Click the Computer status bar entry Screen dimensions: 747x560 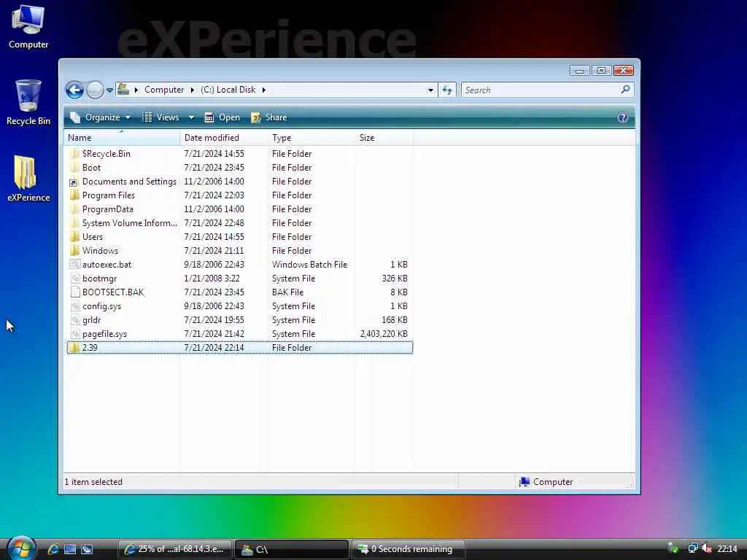[x=546, y=482]
